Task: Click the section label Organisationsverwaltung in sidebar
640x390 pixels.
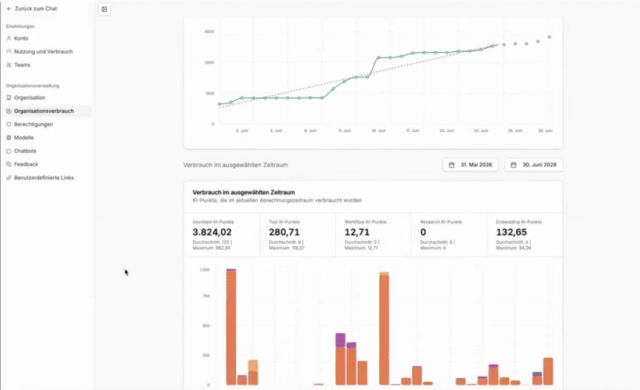Action: pyautogui.click(x=33, y=86)
